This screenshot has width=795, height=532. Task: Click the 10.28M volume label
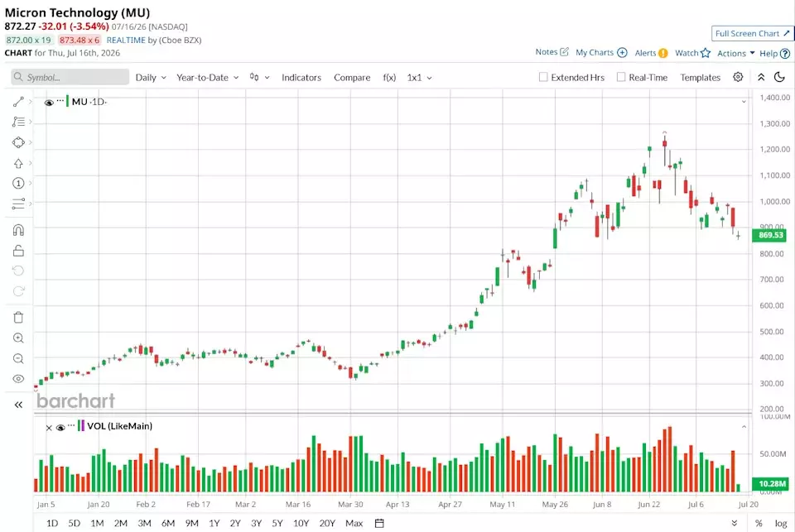click(x=769, y=484)
